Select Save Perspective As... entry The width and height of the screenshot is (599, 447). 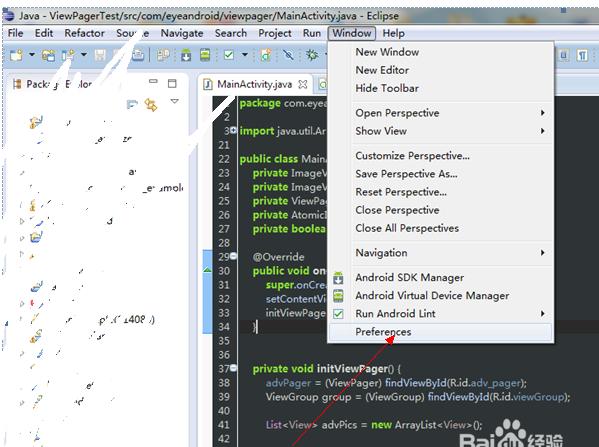pos(441,174)
